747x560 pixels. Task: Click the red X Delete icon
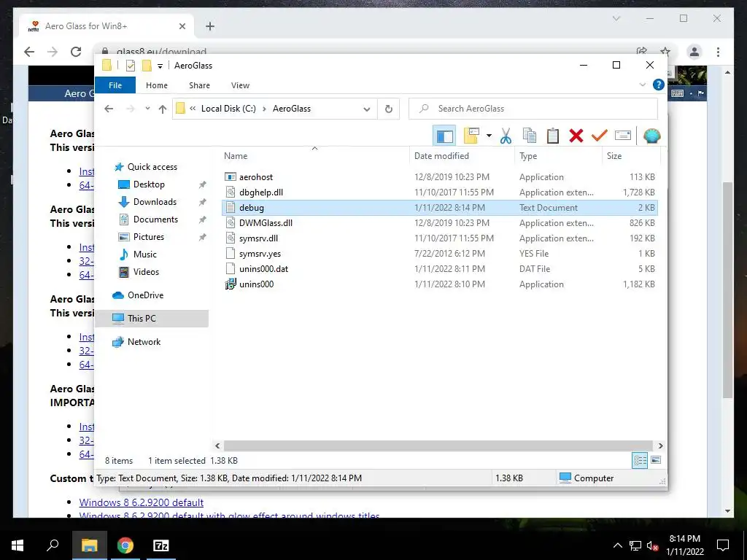coord(576,136)
